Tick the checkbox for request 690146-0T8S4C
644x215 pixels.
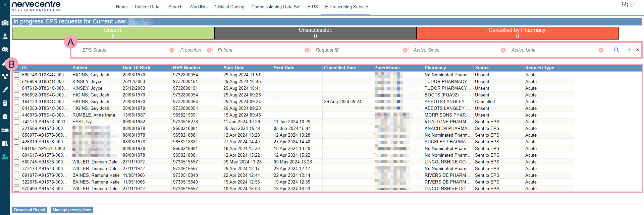click(16, 75)
